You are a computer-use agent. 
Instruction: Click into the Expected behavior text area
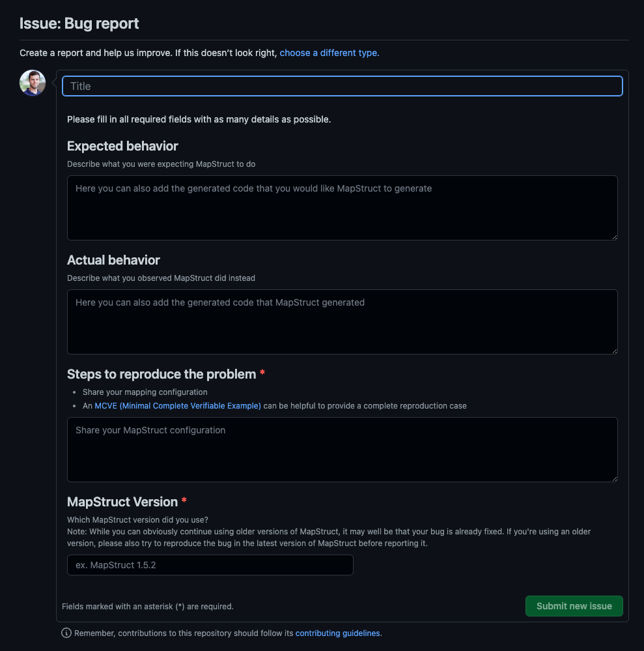point(343,207)
